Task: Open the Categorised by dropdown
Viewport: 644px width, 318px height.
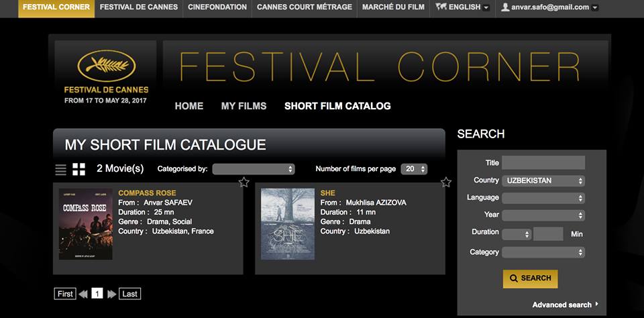Action: pos(254,169)
